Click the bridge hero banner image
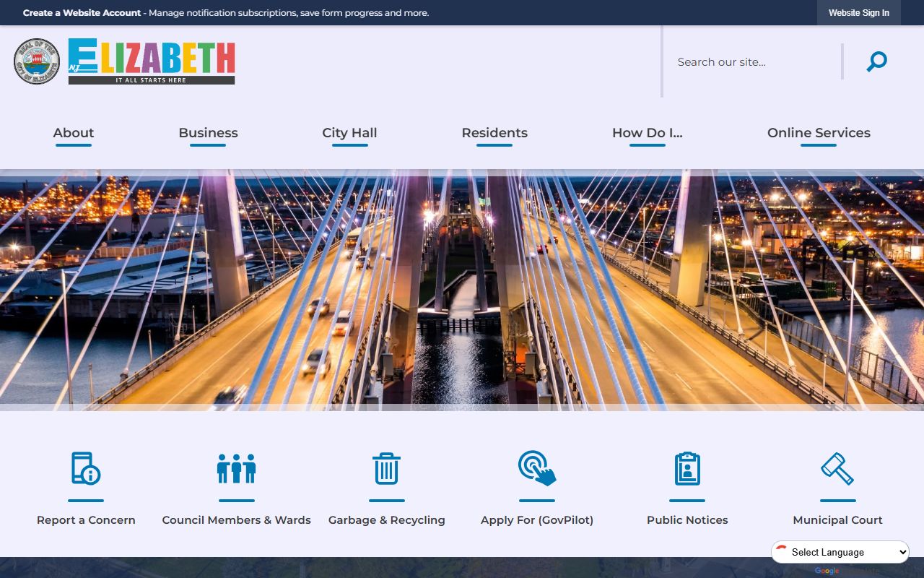Image resolution: width=924 pixels, height=578 pixels. click(x=462, y=290)
